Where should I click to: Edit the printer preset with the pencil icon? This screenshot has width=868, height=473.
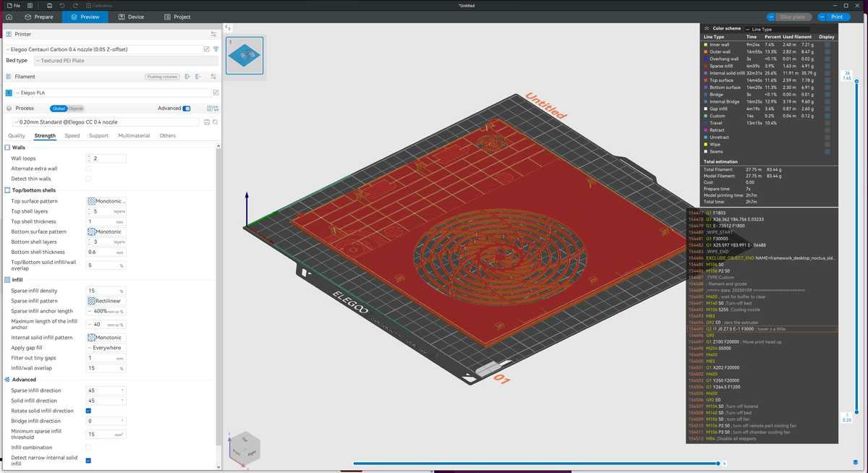pyautogui.click(x=206, y=48)
